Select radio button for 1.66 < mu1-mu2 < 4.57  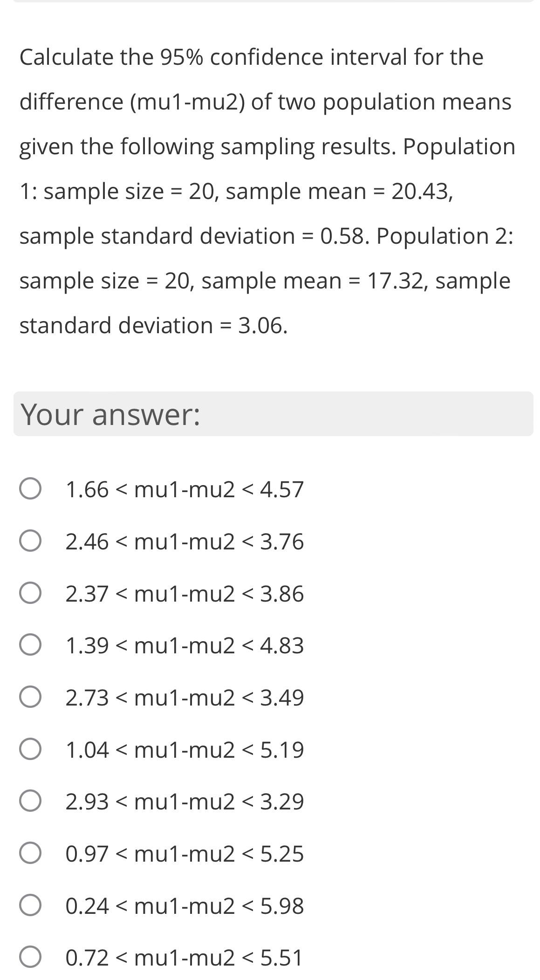(x=30, y=489)
